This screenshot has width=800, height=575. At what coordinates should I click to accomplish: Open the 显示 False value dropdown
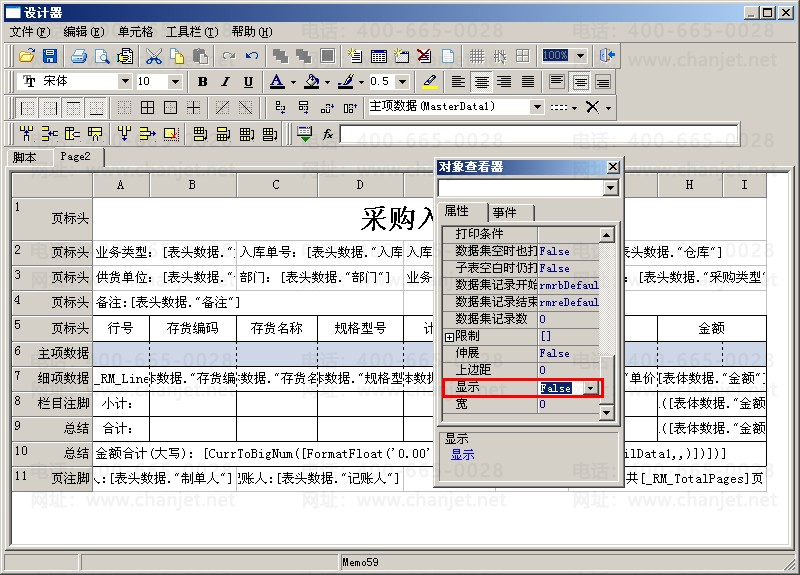point(591,388)
